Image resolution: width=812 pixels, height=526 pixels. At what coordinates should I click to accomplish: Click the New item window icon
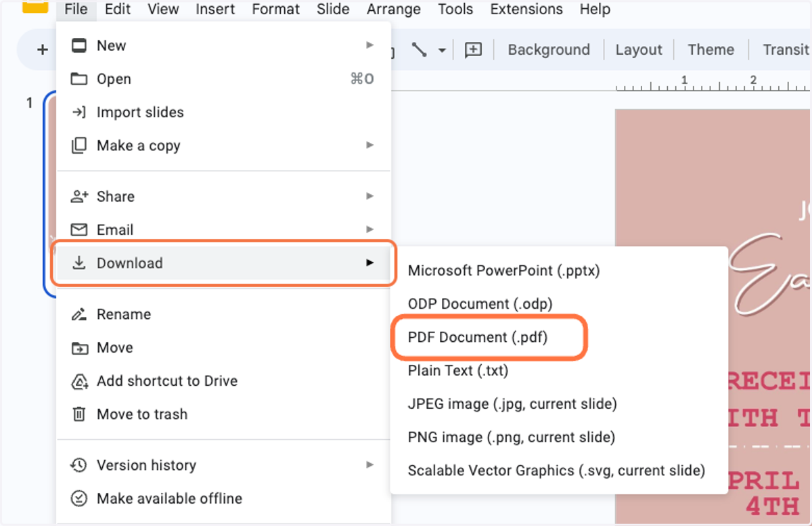pos(79,45)
